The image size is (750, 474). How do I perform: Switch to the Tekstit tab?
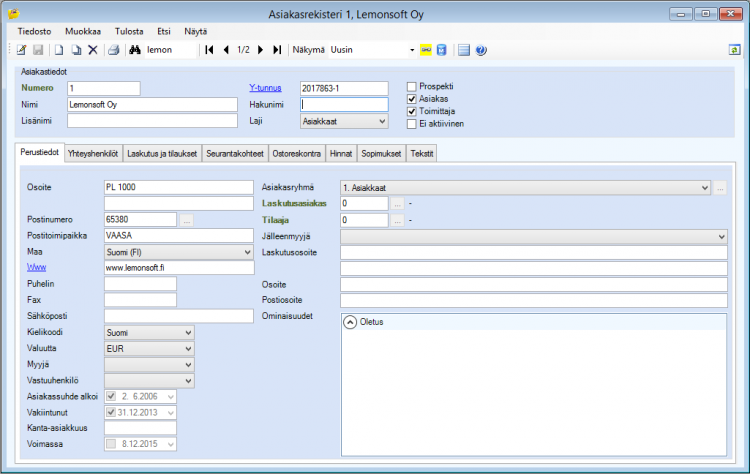(x=421, y=154)
